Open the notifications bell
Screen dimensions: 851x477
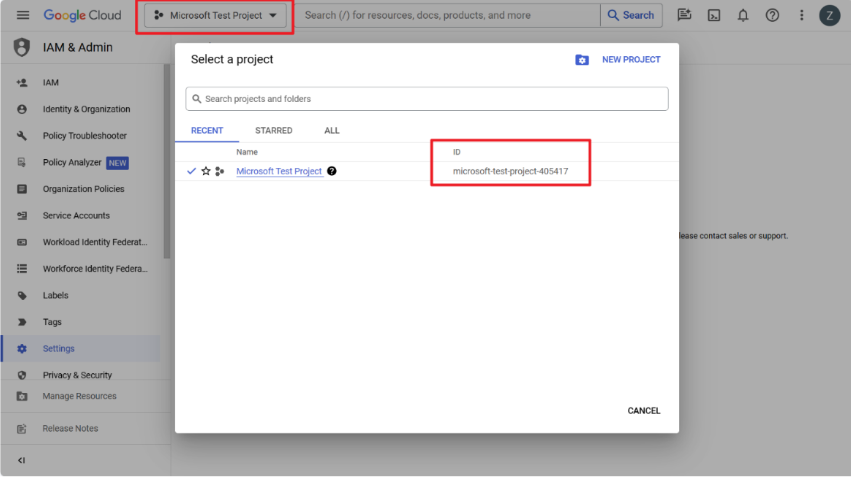pyautogui.click(x=743, y=15)
